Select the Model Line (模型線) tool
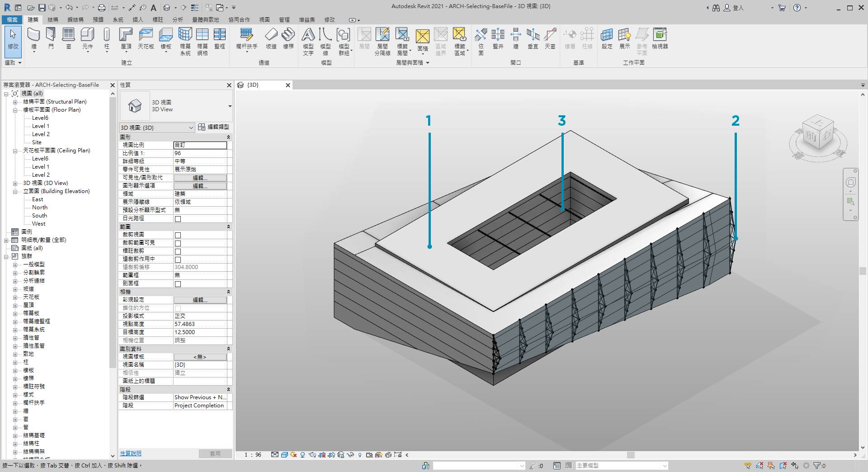 pyautogui.click(x=325, y=41)
